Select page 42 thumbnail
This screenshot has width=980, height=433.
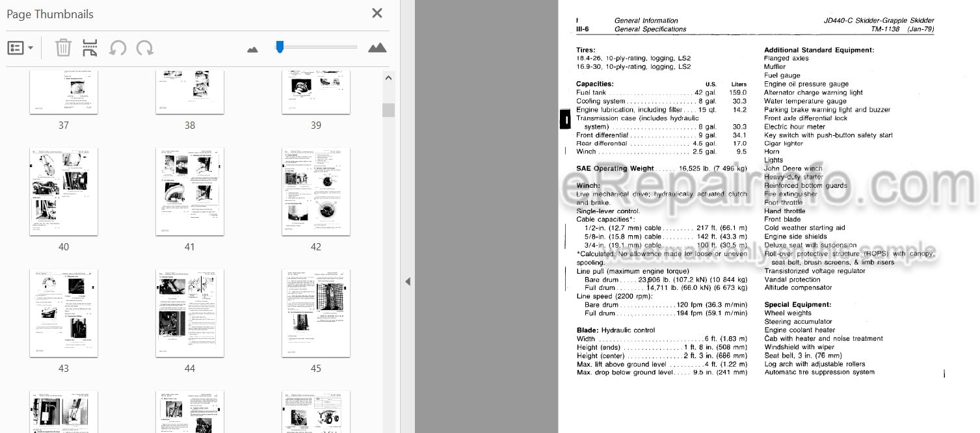316,191
